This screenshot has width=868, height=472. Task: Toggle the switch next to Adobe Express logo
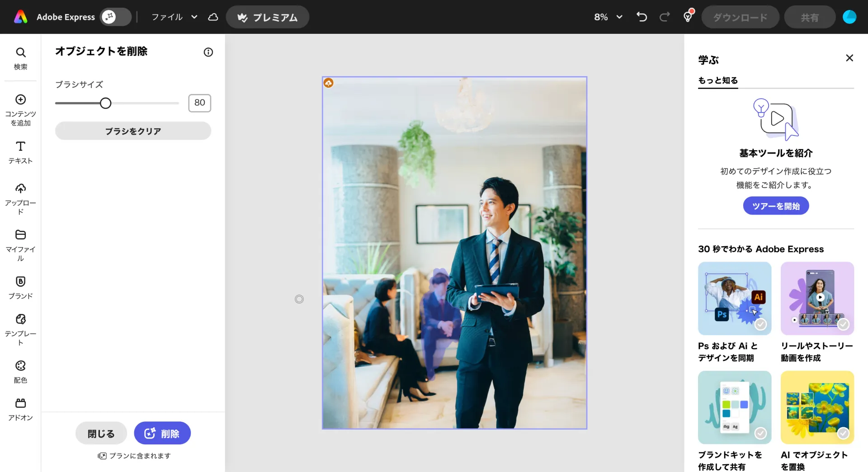[x=115, y=17]
